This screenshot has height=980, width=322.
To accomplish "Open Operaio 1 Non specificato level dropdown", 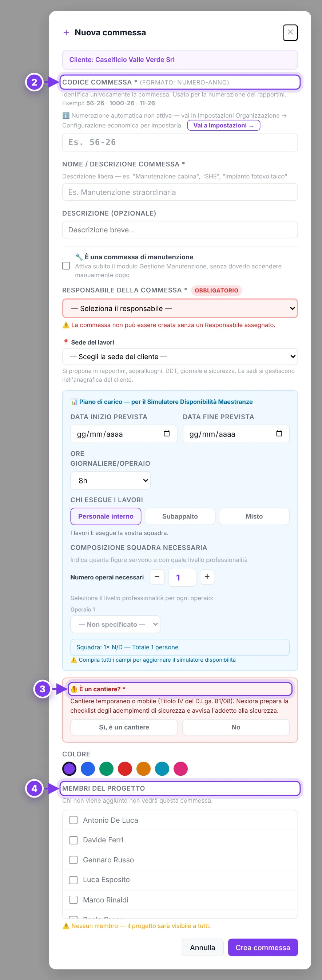I will tap(115, 624).
